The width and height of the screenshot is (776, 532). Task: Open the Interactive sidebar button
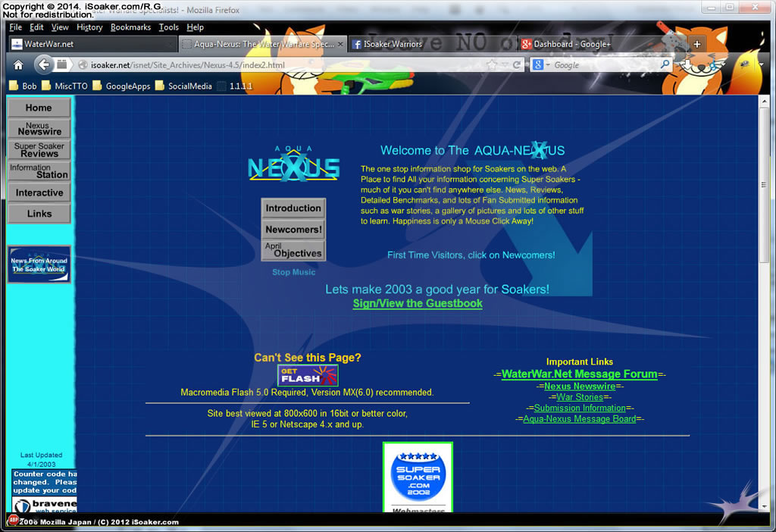pos(39,192)
